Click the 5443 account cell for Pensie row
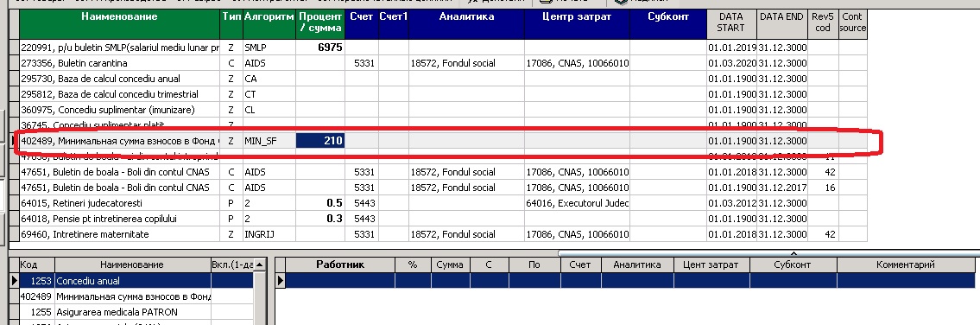 tap(361, 219)
